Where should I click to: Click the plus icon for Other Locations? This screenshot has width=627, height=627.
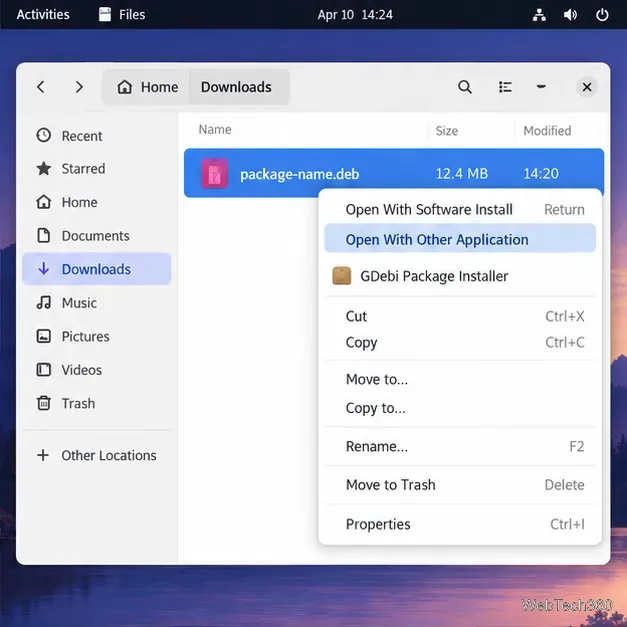[43, 455]
